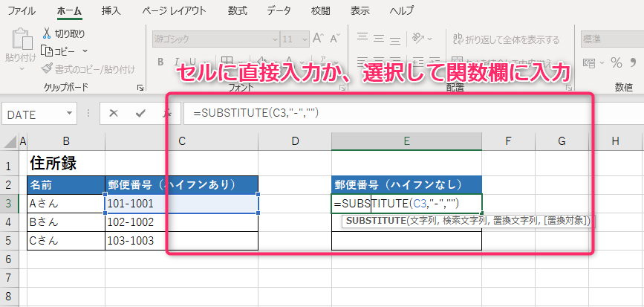Select cell C4 containing 102-1002
This screenshot has height=307, width=644.
tap(181, 222)
